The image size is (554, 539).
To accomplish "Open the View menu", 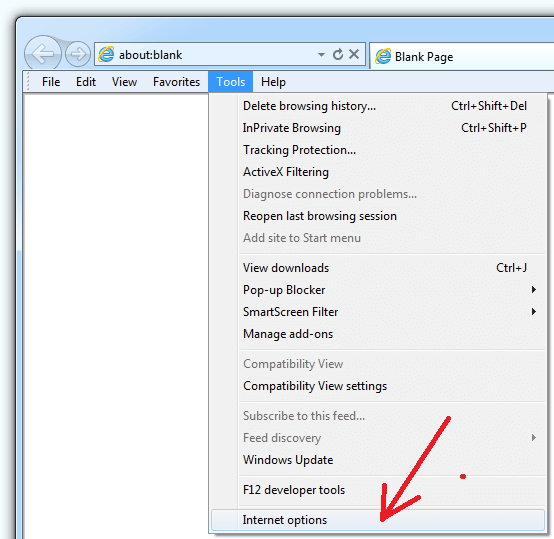I will 124,82.
